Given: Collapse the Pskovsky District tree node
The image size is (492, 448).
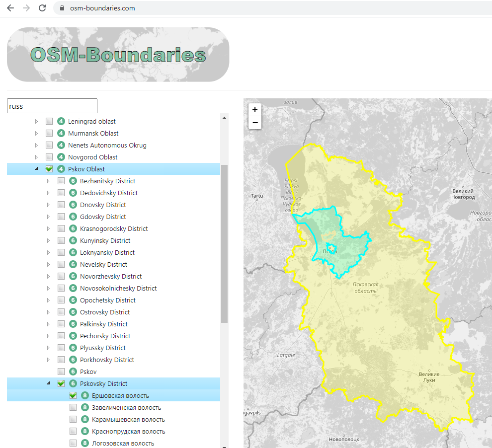Looking at the screenshot, I should [48, 383].
